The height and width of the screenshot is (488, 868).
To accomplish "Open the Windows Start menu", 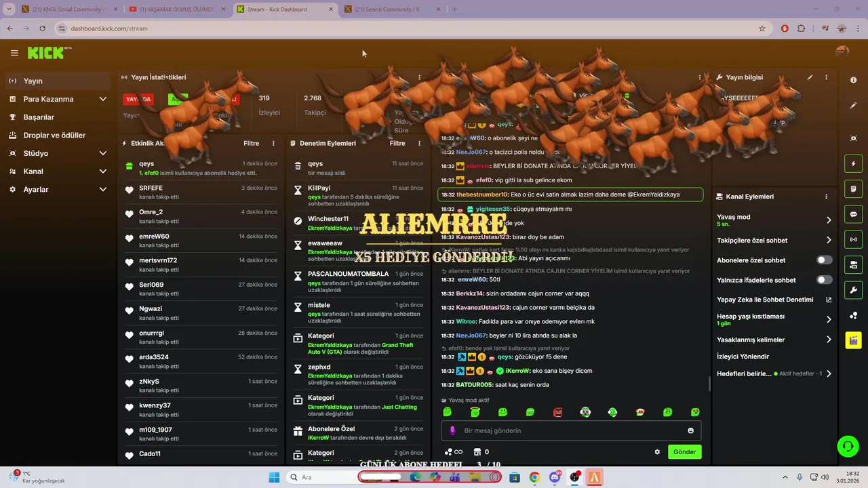I will click(274, 477).
